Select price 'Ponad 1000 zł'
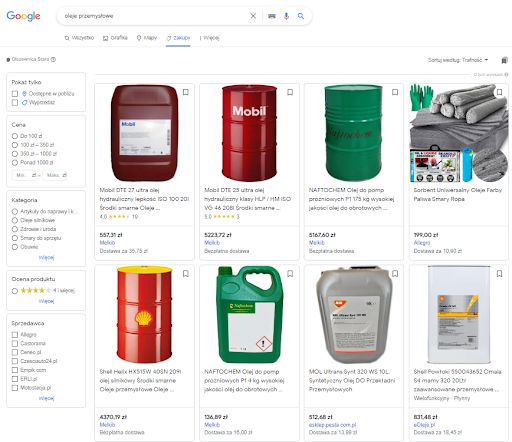 tap(15, 163)
